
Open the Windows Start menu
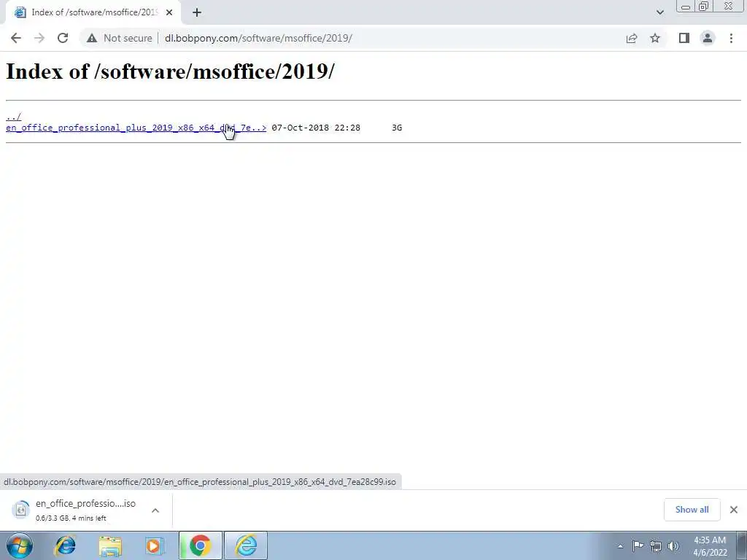pos(20,545)
